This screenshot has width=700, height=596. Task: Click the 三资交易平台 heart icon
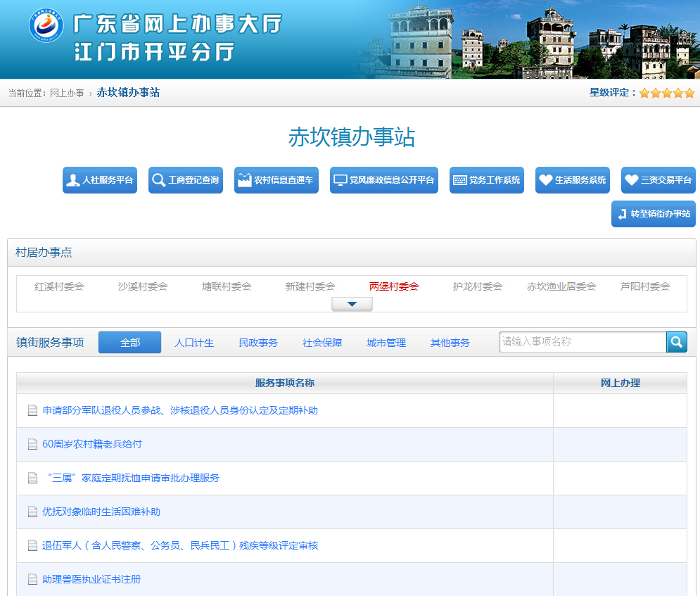632,180
